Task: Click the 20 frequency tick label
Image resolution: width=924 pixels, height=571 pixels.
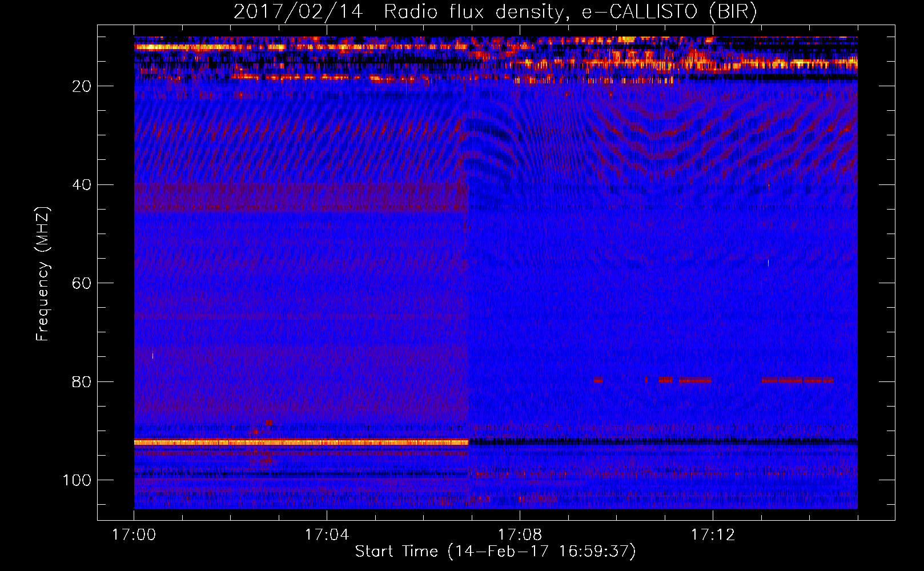Action: tap(82, 86)
